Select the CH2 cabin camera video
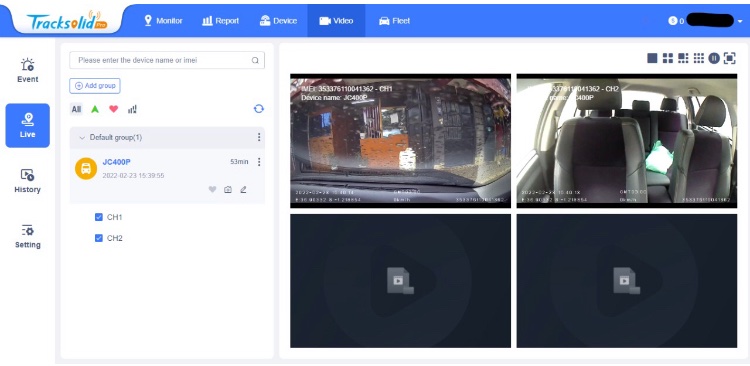Viewport: 750px width, 366px height. (x=627, y=141)
